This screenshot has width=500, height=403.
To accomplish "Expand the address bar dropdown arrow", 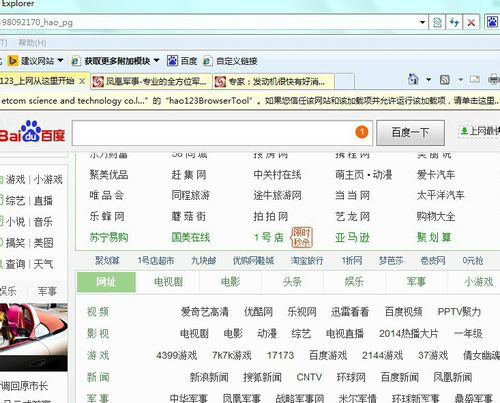I will (x=422, y=23).
